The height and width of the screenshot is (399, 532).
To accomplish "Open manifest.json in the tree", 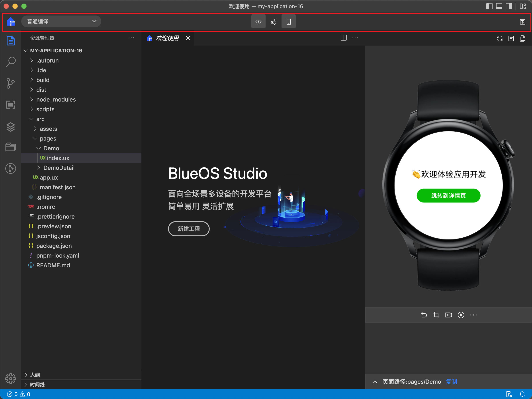I will coord(81,187).
